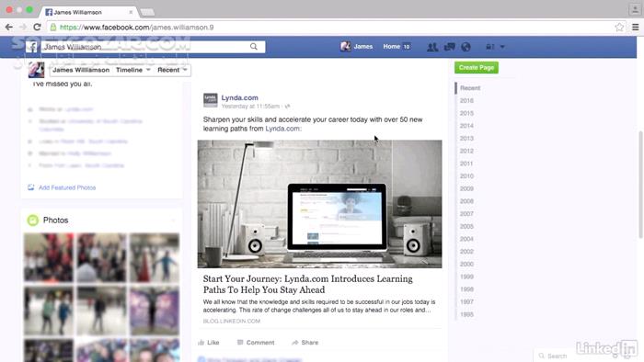Screen dimensions: 644x362
Task: Click the green Photos section icon
Action: 33,221
